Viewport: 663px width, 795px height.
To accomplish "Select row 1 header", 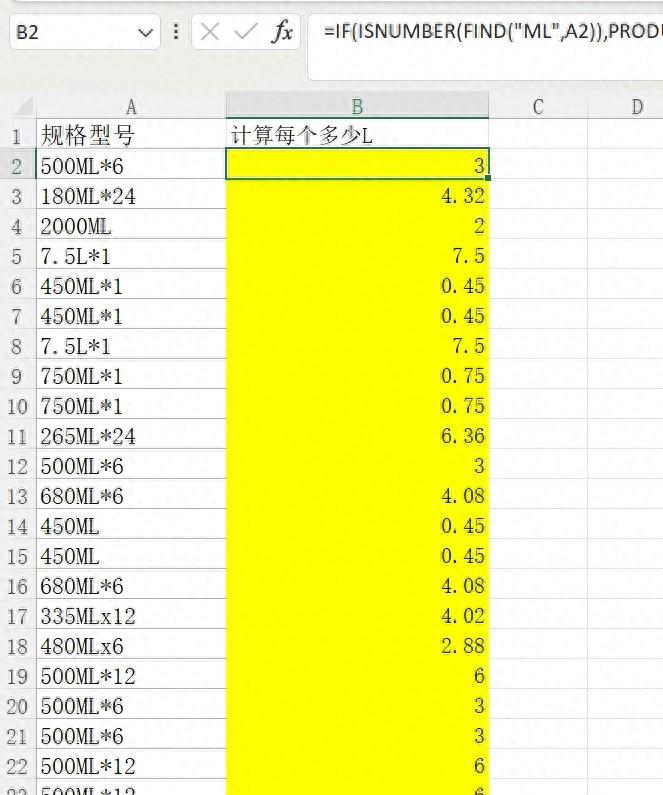I will (x=17, y=136).
